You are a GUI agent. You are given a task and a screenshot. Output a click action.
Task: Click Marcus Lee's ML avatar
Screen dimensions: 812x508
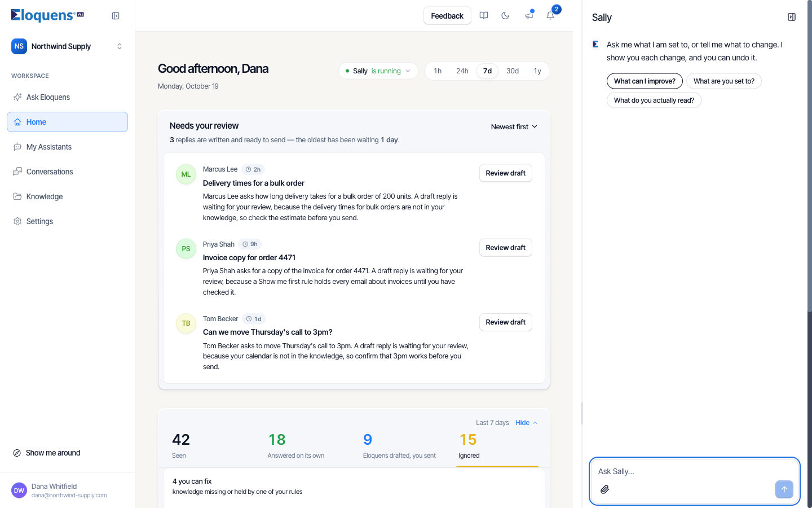point(186,174)
